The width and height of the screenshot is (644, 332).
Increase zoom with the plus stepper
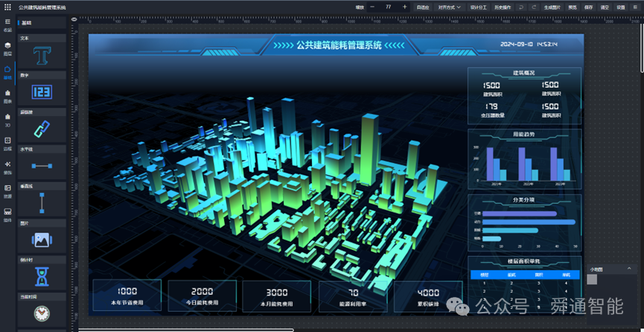point(404,7)
